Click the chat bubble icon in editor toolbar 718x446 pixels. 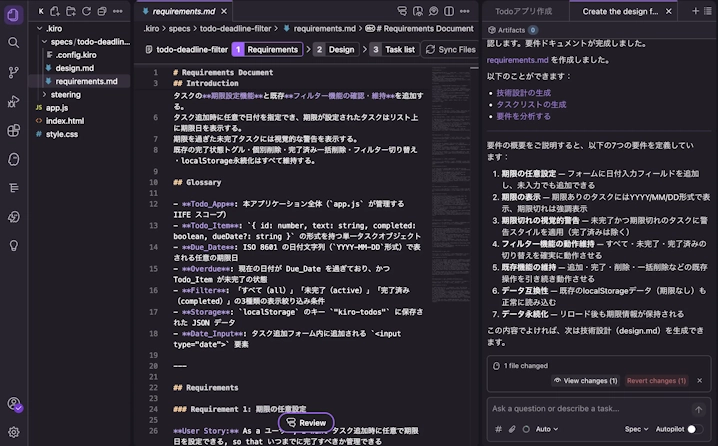(x=433, y=11)
